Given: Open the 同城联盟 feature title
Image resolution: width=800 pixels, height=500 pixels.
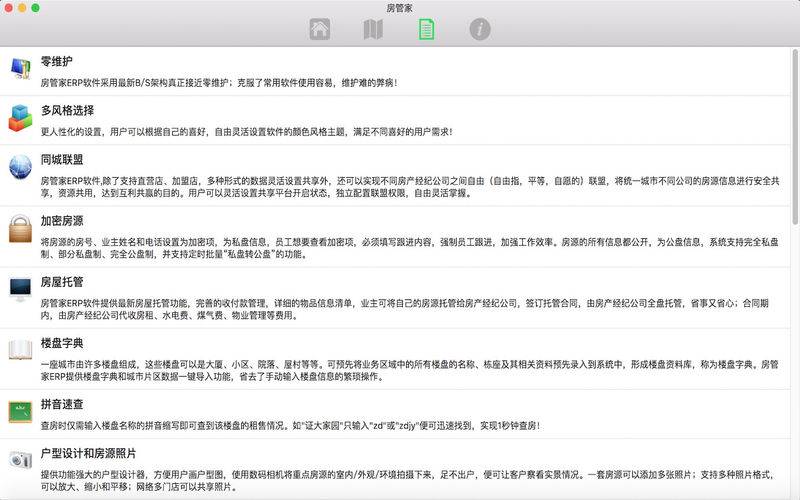Looking at the screenshot, I should coord(62,160).
